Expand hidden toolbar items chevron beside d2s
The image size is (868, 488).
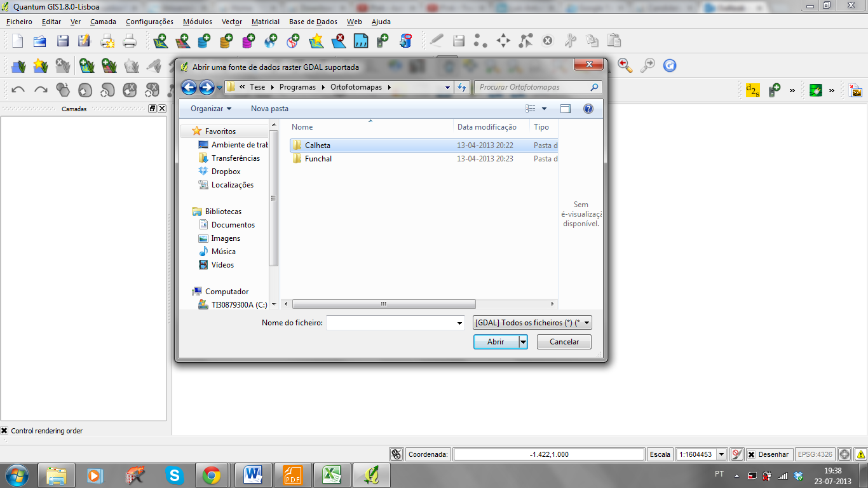792,90
